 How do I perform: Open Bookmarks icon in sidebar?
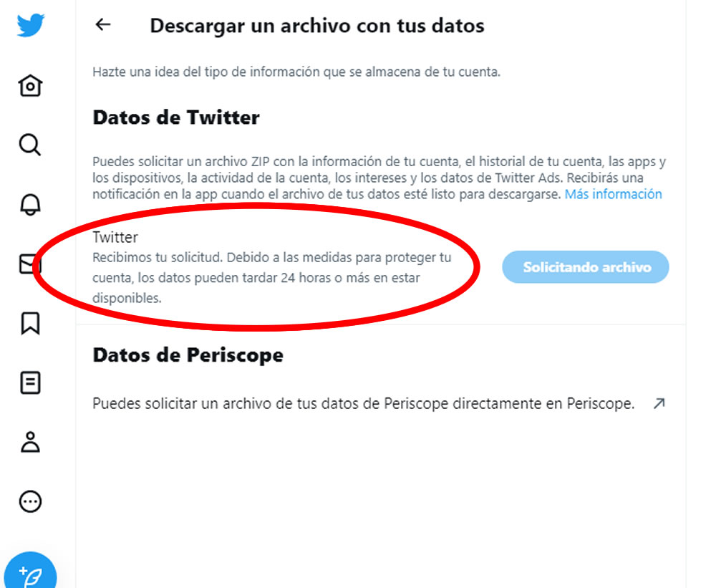(x=30, y=323)
